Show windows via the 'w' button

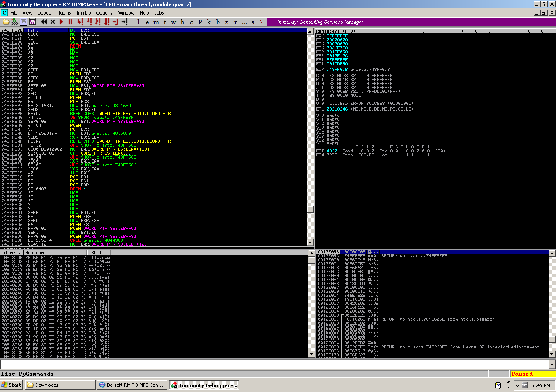(x=173, y=22)
